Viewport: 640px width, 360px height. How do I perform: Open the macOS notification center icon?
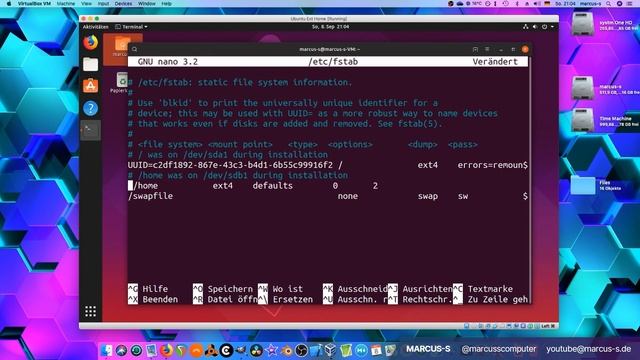tap(630, 4)
